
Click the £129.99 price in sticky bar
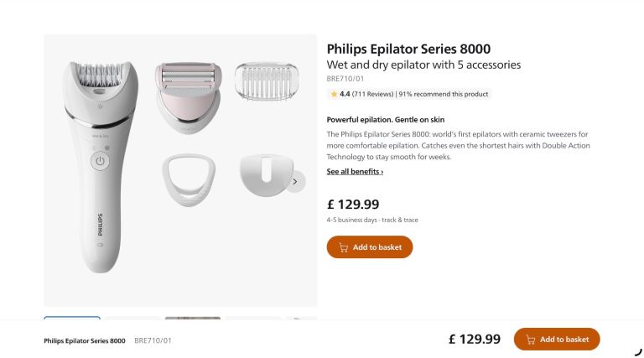tap(474, 340)
